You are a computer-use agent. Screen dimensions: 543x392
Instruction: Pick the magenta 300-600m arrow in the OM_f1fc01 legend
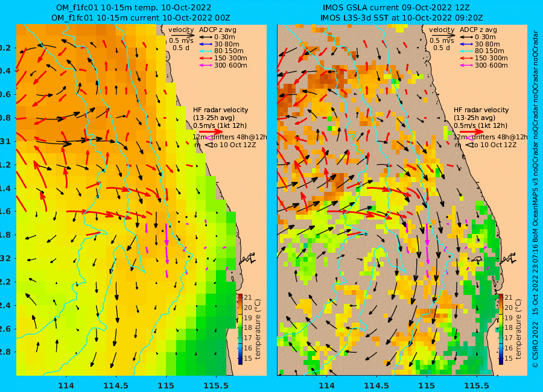(206, 65)
